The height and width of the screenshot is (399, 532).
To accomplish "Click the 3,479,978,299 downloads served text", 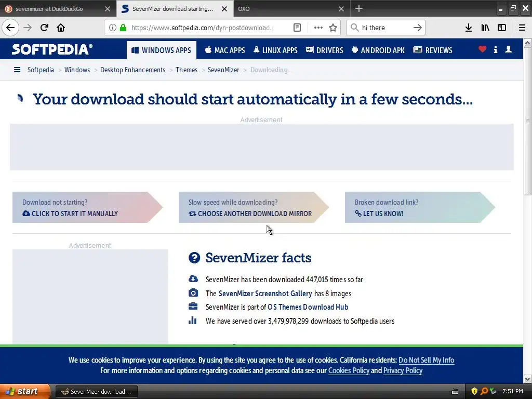I will click(x=300, y=321).
